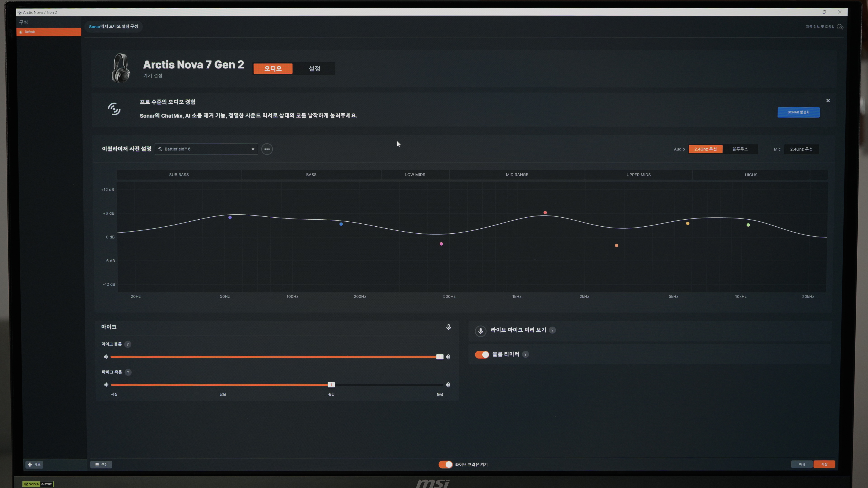Toggle the 볼륨 리미터 switch
Screen dimensions: 868x488
point(482,354)
